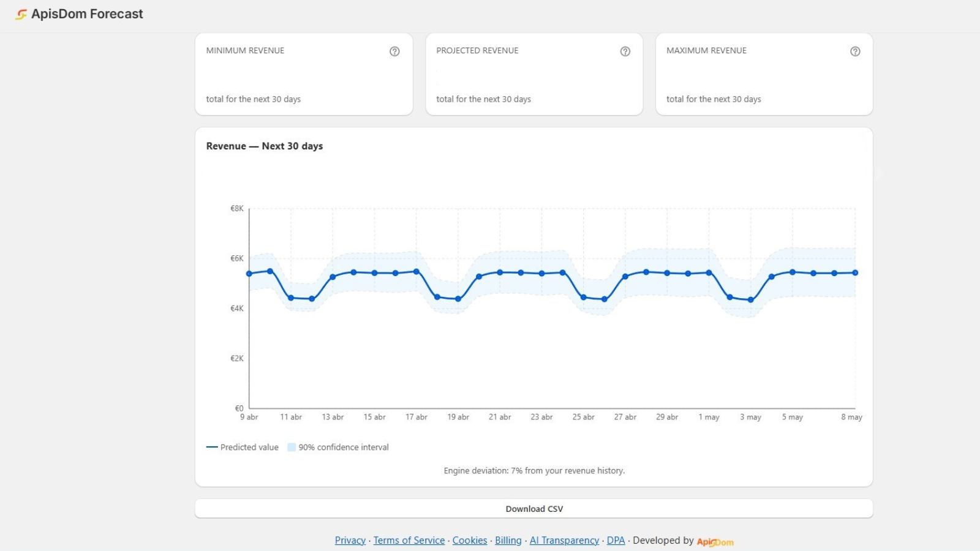Click the ApisDom Forecast title text
The image size is (980, 551).
coord(87,14)
